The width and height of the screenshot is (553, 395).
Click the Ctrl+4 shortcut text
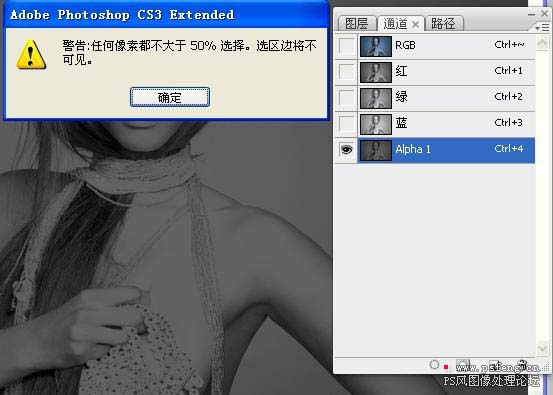[509, 148]
